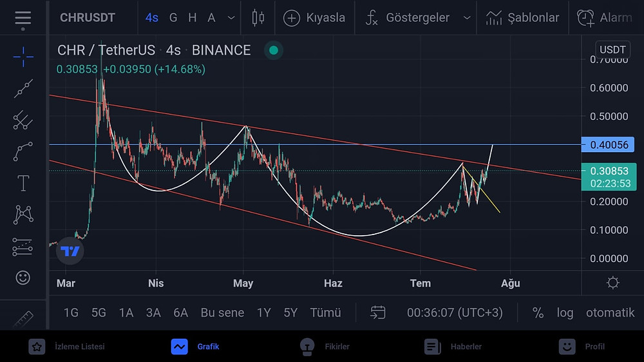Expand the indicators favorites chevron
Screen dimensions: 644x362
point(466,17)
